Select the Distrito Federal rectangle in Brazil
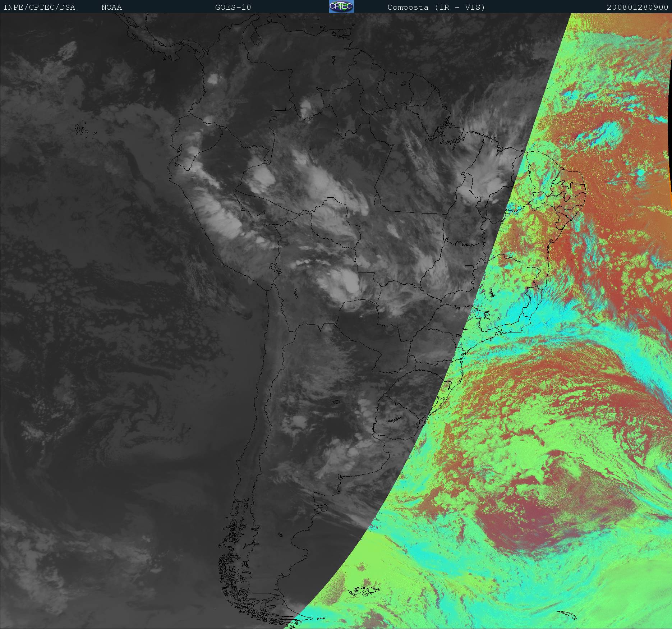Screen dimensions: 672x629 click(x=469, y=267)
